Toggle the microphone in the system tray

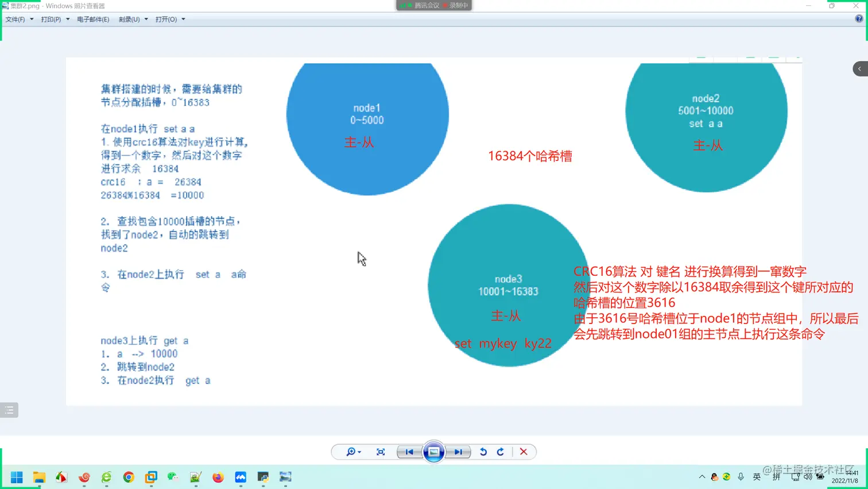(x=741, y=477)
